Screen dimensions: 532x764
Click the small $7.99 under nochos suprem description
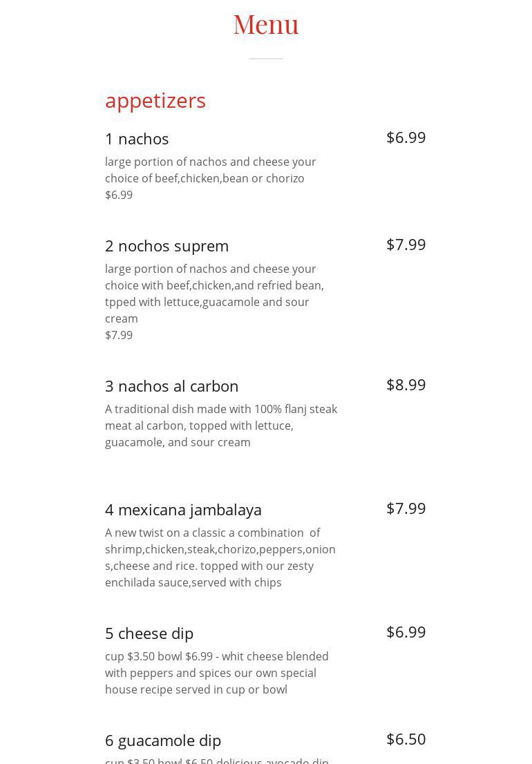click(x=119, y=335)
